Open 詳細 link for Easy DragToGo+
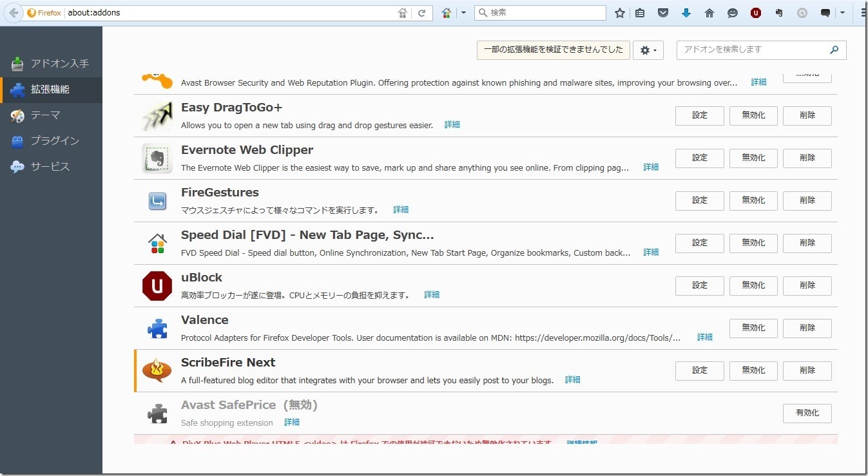Screen dimensions: 868x476 452,125
